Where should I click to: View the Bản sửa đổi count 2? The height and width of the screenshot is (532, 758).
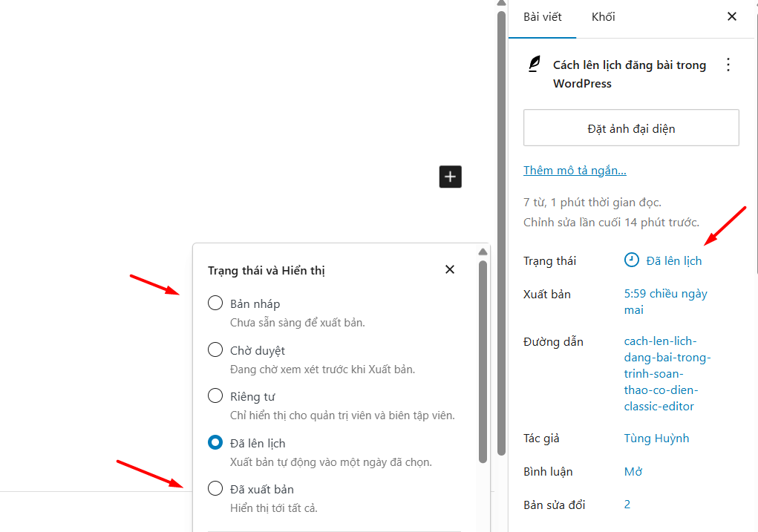(x=627, y=505)
